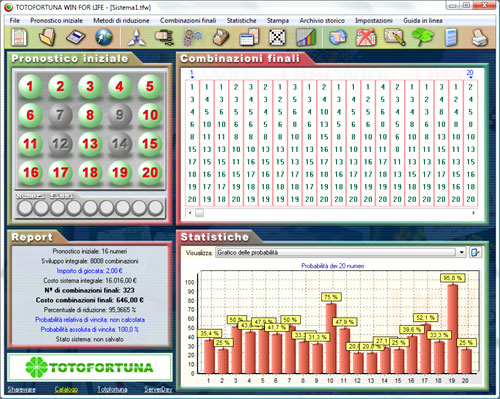This screenshot has width=500, height=399.
Task: Deselect number ball 20
Action: (150, 173)
